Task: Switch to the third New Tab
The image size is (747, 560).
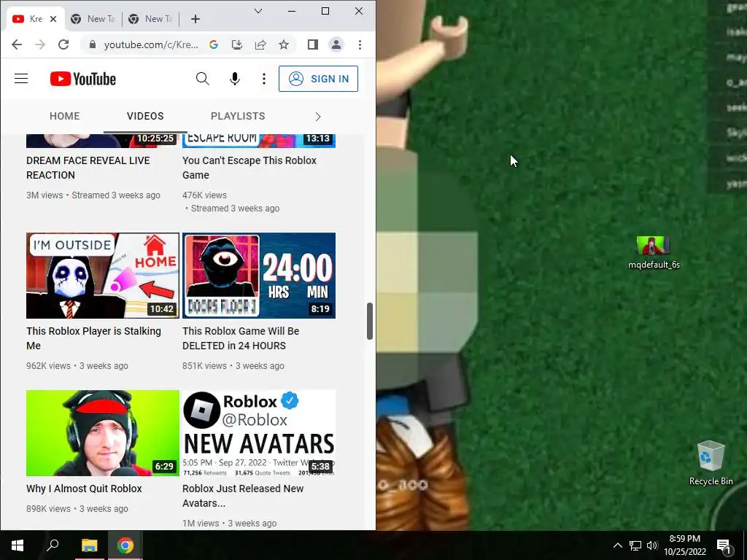Action: click(x=152, y=19)
